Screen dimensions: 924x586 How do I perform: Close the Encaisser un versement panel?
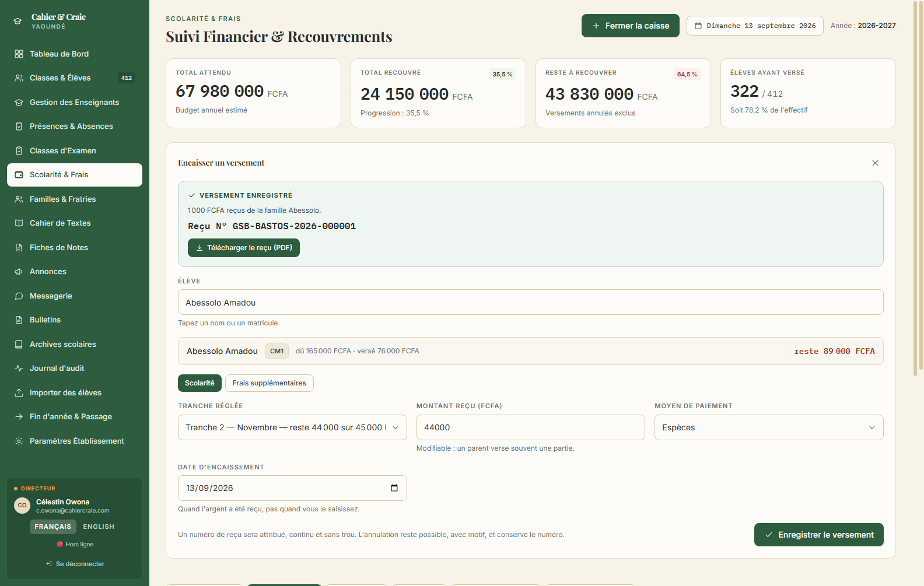tap(875, 163)
